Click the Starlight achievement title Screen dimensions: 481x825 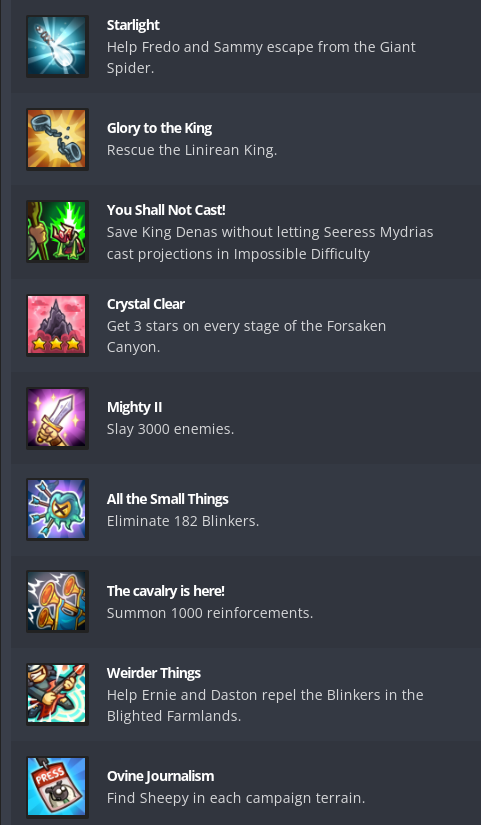pyautogui.click(x=133, y=25)
